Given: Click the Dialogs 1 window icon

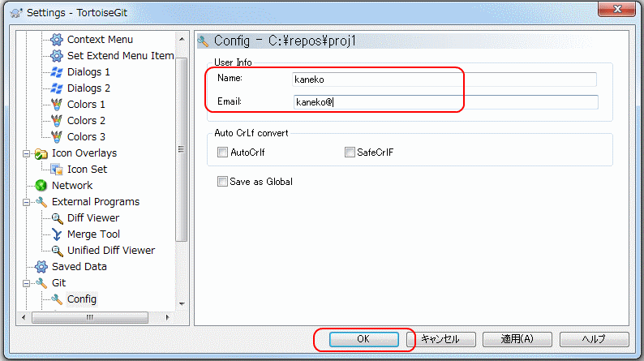Looking at the screenshot, I should pyautogui.click(x=56, y=72).
